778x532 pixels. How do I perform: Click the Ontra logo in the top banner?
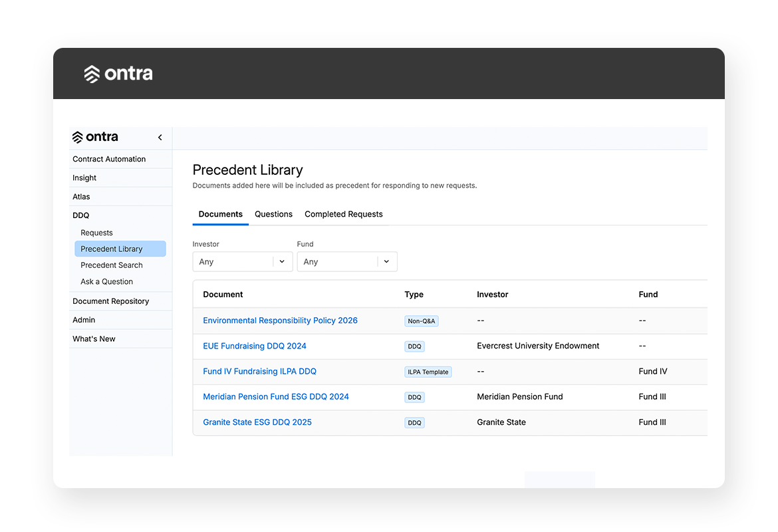point(118,74)
